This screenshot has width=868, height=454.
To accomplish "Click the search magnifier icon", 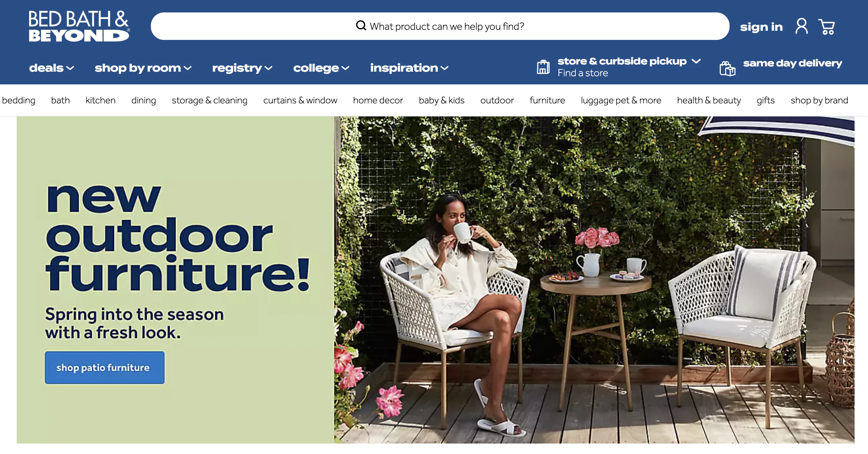I will [361, 26].
